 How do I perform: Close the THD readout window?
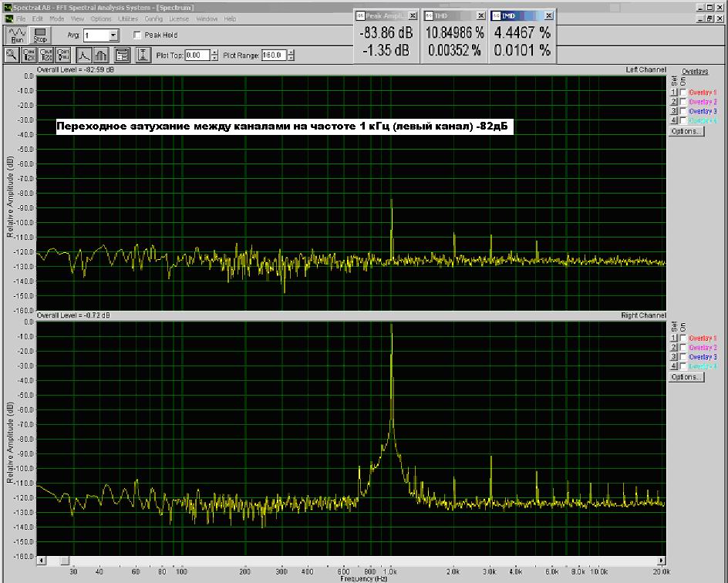481,15
